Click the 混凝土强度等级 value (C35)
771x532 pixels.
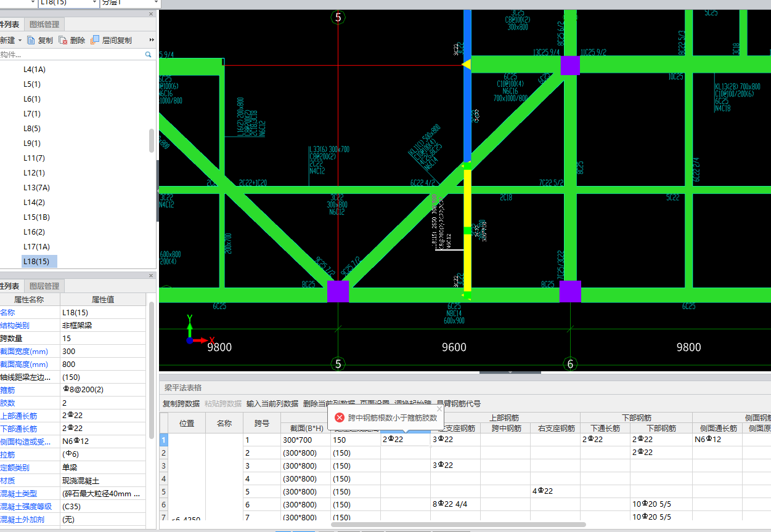pos(103,506)
